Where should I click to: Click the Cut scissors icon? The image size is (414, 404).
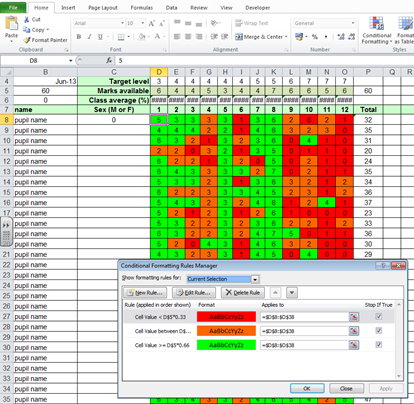click(x=27, y=20)
